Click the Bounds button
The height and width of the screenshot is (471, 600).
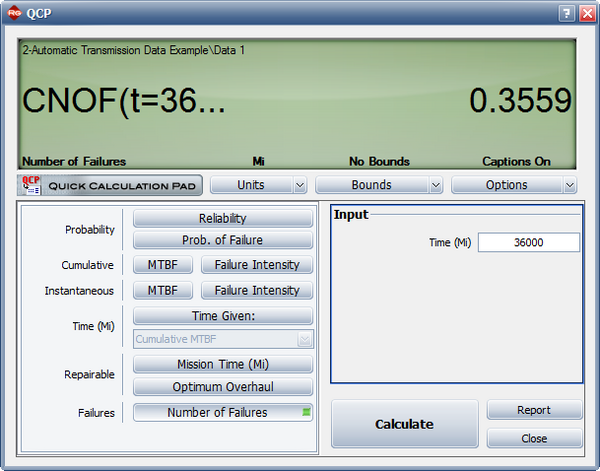(372, 185)
